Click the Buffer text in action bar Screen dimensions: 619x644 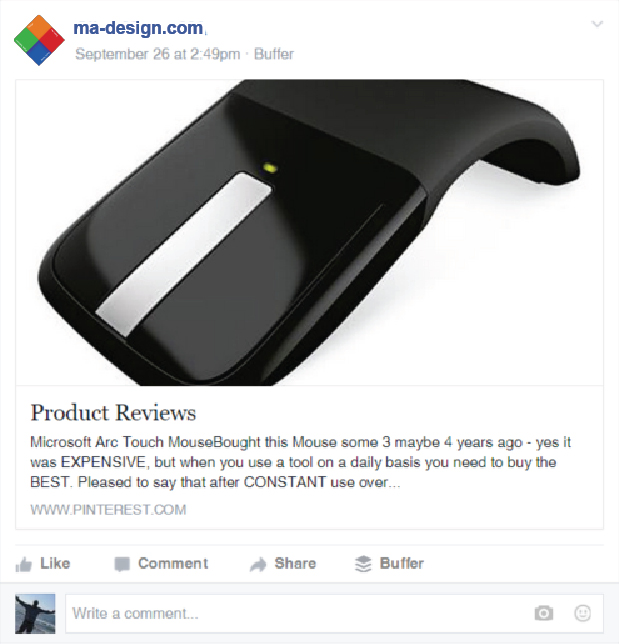[401, 563]
